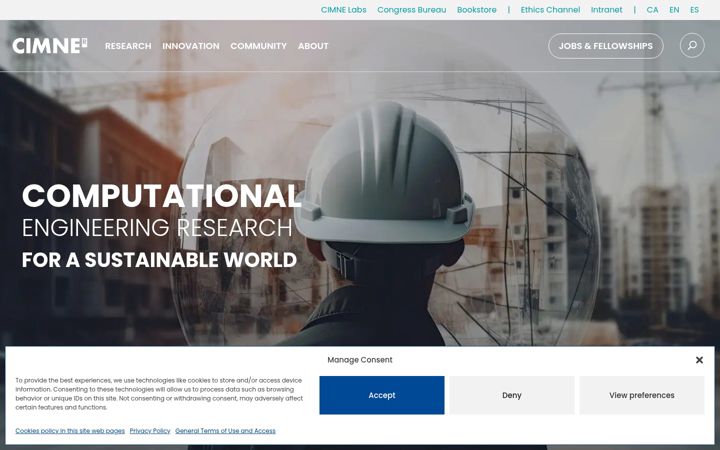
Task: Open Cookies policy in this site link
Action: (70, 431)
